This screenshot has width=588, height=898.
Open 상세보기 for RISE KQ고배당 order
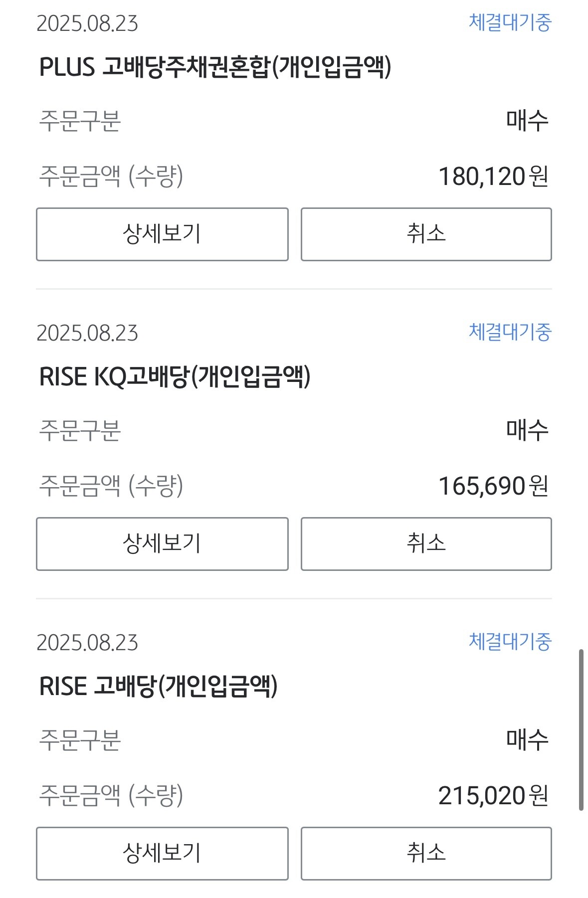(162, 544)
